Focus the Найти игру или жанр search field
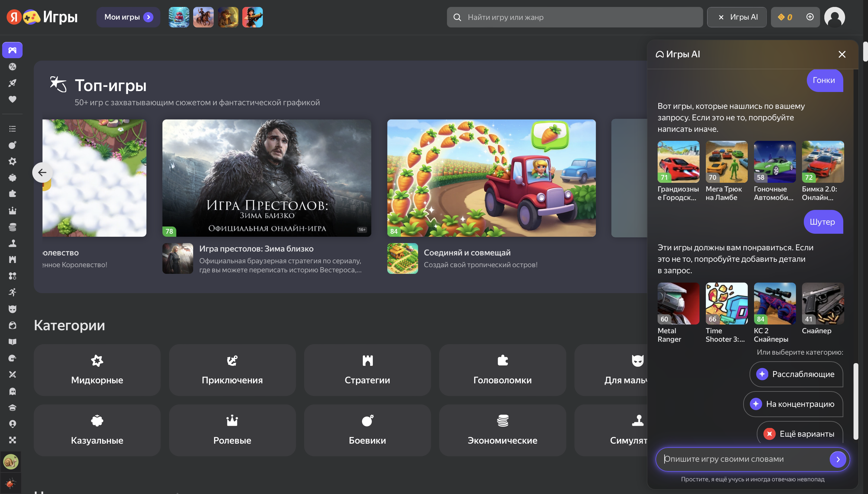This screenshot has height=494, width=868. click(574, 17)
